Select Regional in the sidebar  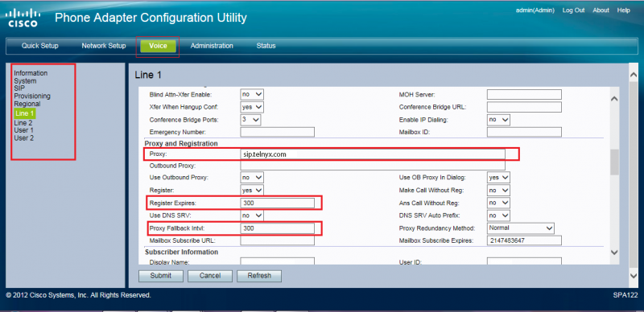click(x=27, y=104)
